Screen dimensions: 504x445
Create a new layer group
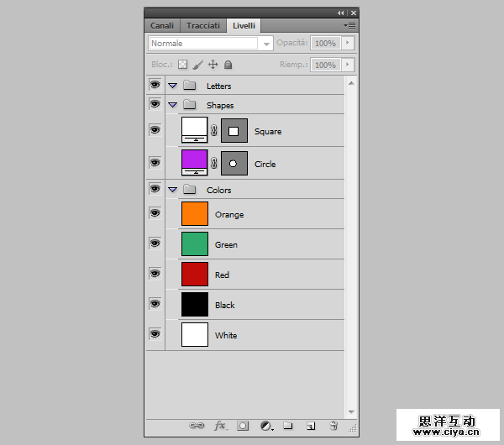(287, 426)
